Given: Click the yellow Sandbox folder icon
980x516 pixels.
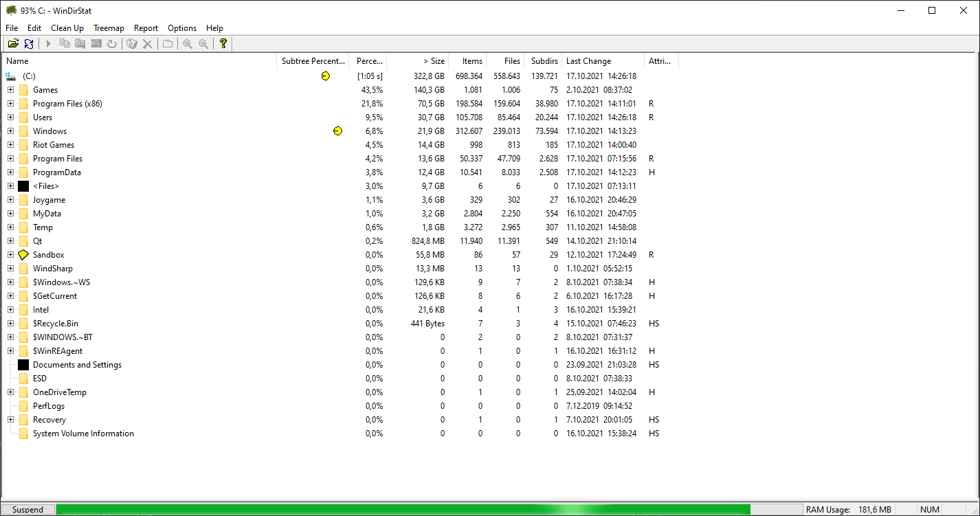Looking at the screenshot, I should (x=23, y=255).
